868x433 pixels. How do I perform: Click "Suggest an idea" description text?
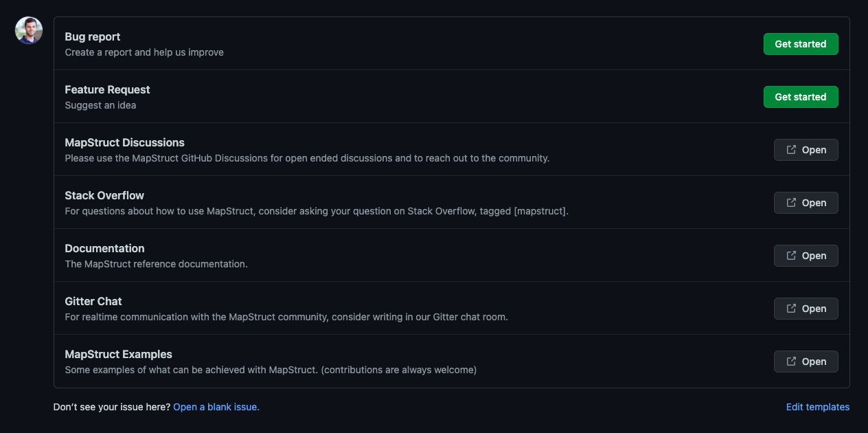100,105
